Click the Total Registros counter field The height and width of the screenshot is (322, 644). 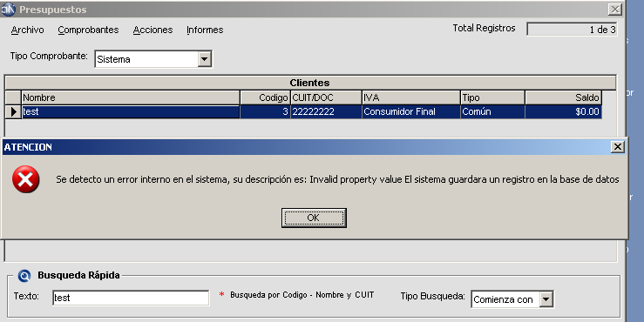point(572,29)
